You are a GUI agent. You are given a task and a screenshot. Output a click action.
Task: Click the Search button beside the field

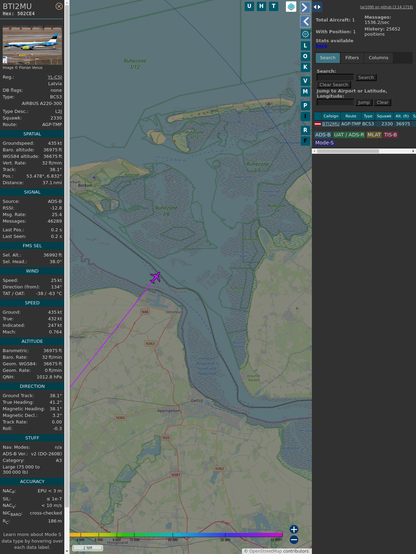(x=366, y=77)
